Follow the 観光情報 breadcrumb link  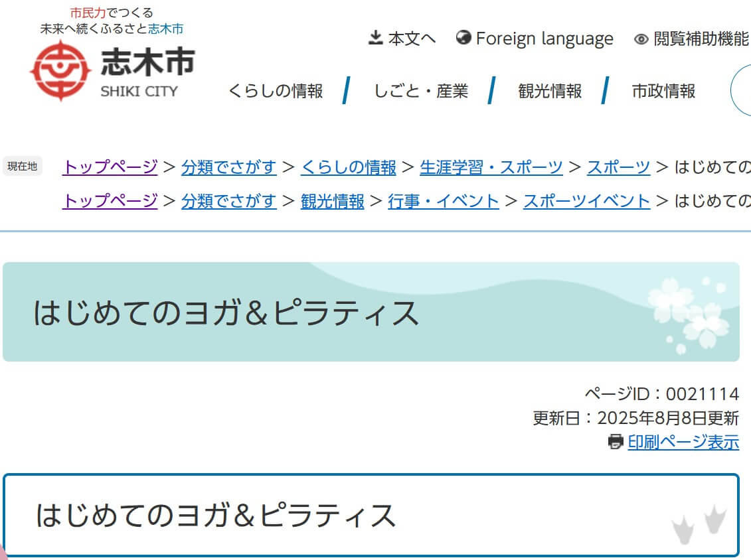[x=333, y=200]
